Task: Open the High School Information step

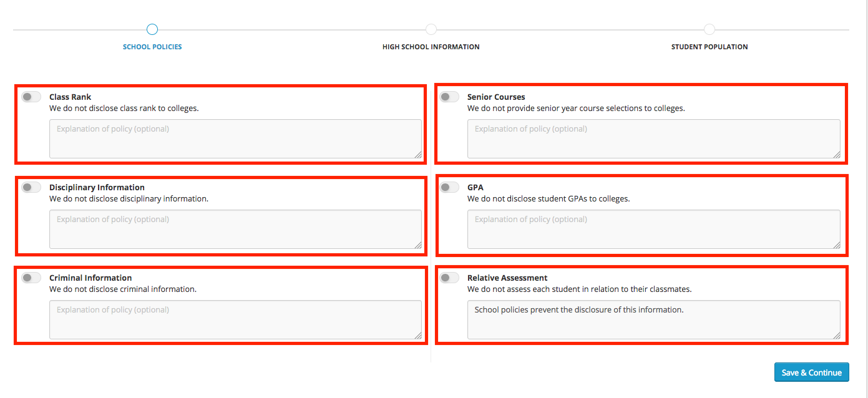Action: pyautogui.click(x=431, y=47)
